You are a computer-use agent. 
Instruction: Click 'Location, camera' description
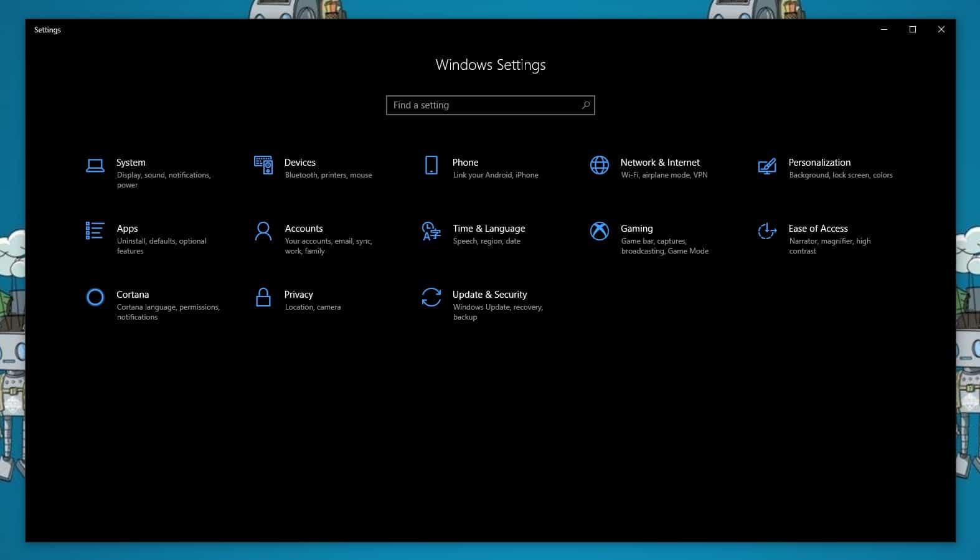313,307
